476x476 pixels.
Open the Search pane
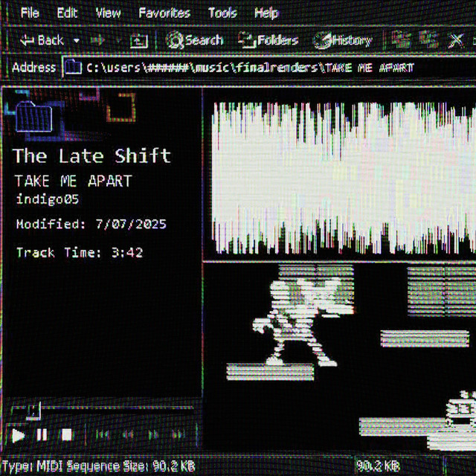(x=194, y=40)
